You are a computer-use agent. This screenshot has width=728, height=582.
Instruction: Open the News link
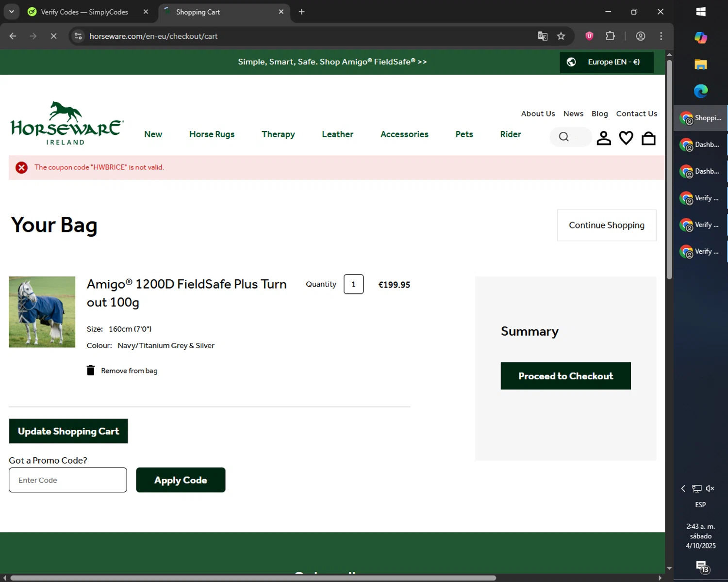pos(573,113)
